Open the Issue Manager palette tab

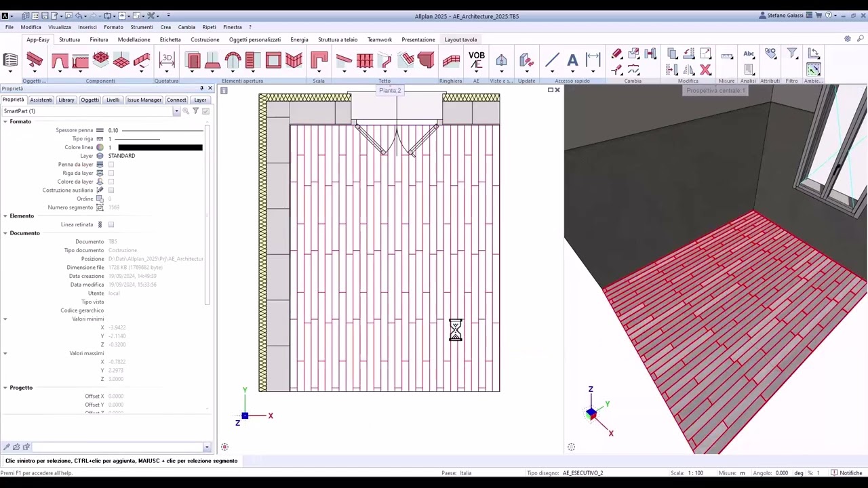pyautogui.click(x=144, y=100)
